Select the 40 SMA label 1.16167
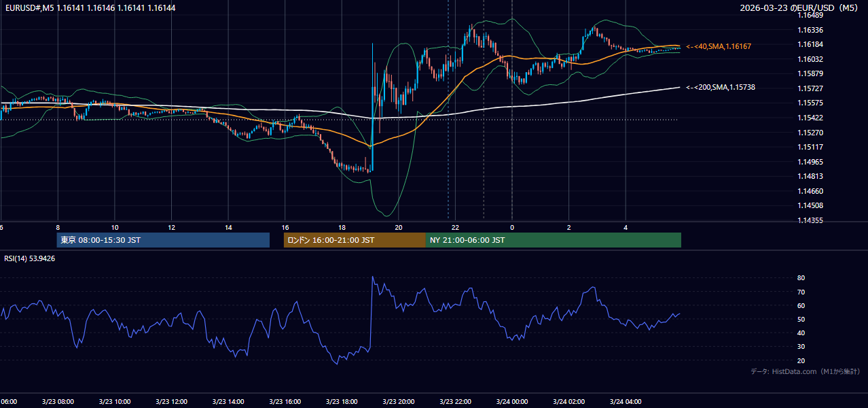This screenshot has width=868, height=408. [x=719, y=46]
